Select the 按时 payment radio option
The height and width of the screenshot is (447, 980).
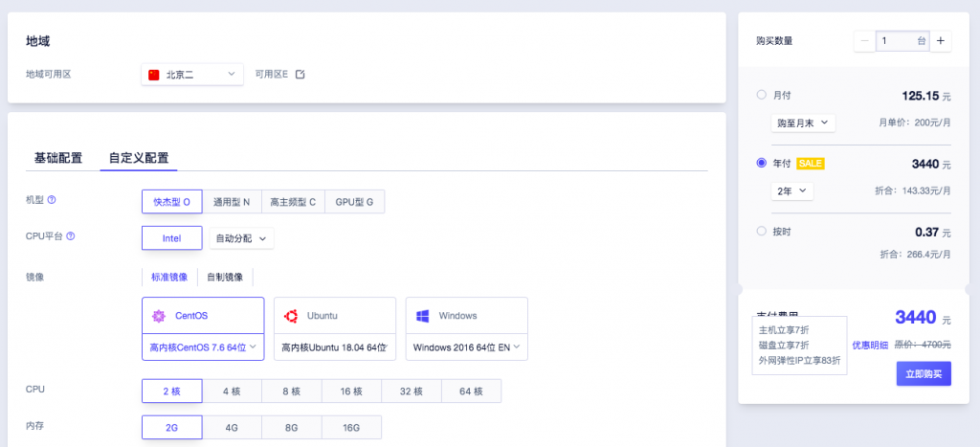coord(762,231)
